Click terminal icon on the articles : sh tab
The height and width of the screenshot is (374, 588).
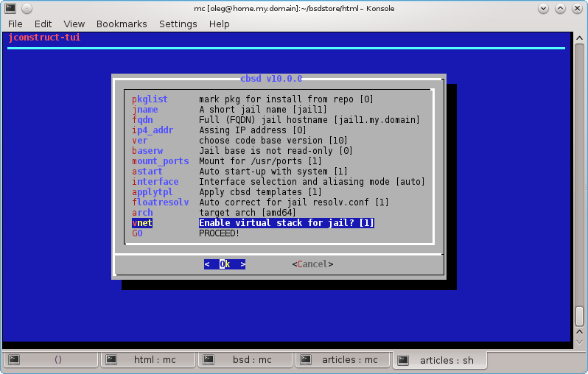click(x=403, y=360)
